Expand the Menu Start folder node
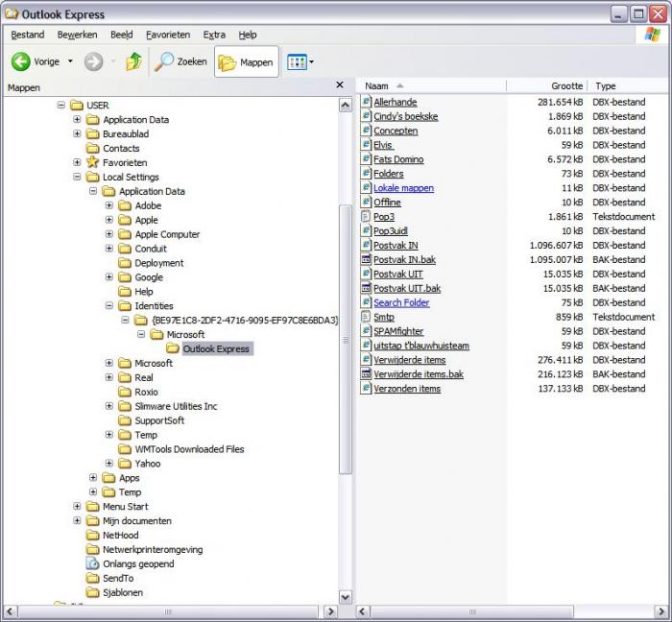672x622 pixels. tap(77, 507)
